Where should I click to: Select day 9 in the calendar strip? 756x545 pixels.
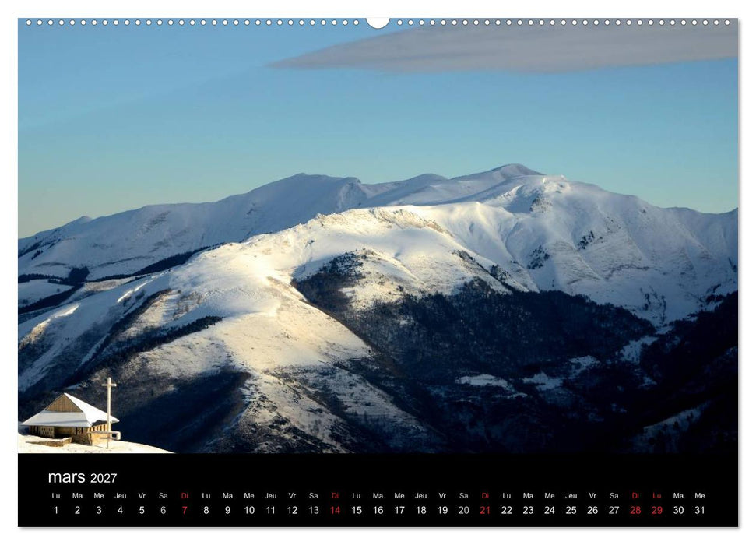pyautogui.click(x=227, y=510)
